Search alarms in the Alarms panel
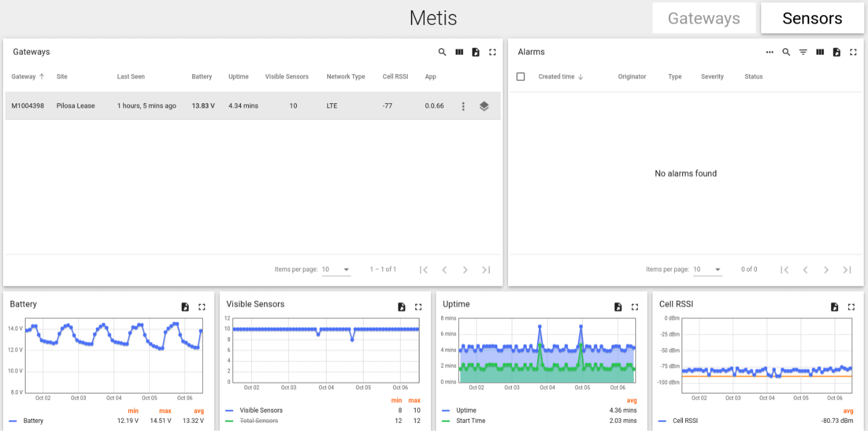The width and height of the screenshot is (868, 432). coord(786,52)
